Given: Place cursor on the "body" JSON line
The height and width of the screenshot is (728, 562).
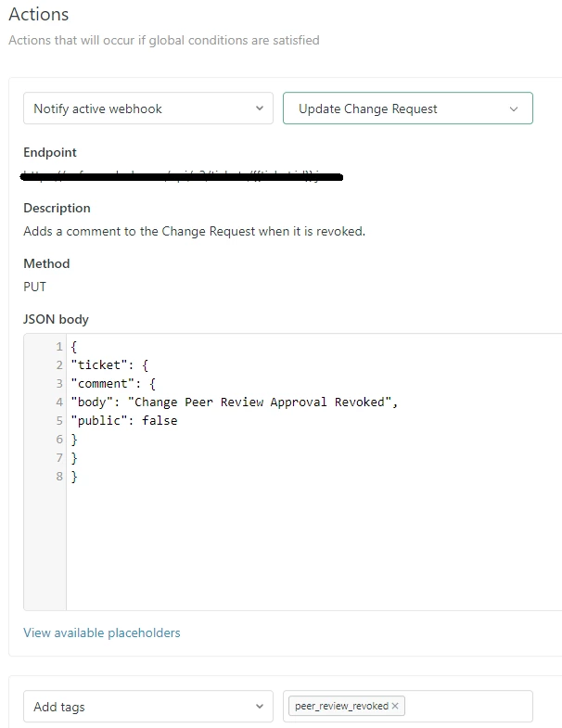Looking at the screenshot, I should (x=234, y=402).
